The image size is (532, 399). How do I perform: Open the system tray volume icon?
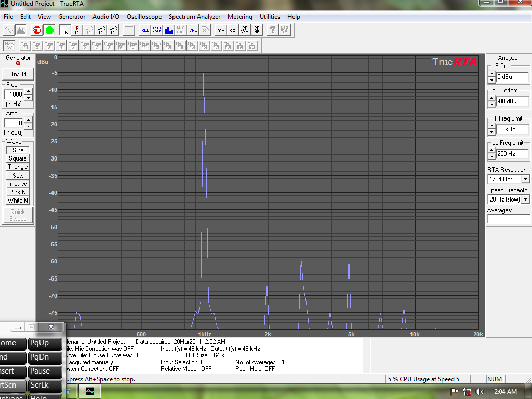point(480,392)
